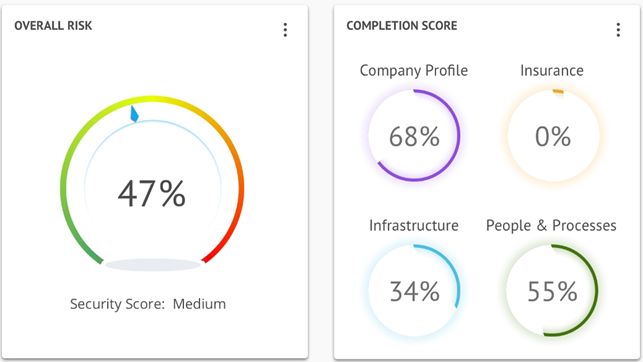Screen dimensions: 643x362
Task: Open the Completion Score three-dot menu
Action: coord(618,30)
